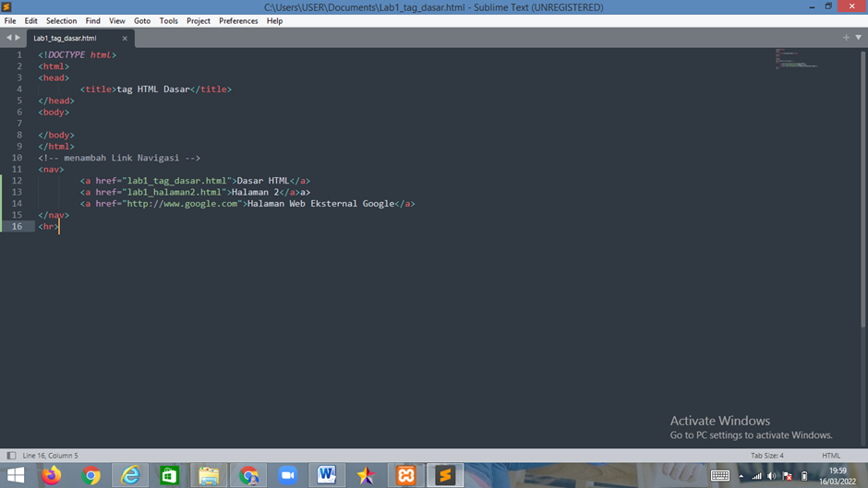Viewport: 868px width, 488px height.
Task: Open the Help menu
Action: coord(274,21)
